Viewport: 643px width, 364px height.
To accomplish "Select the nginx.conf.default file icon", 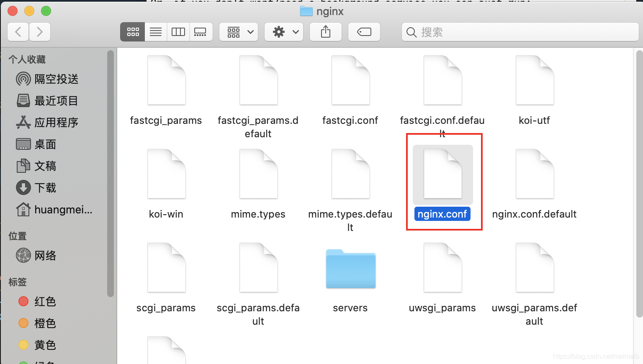I will click(535, 174).
